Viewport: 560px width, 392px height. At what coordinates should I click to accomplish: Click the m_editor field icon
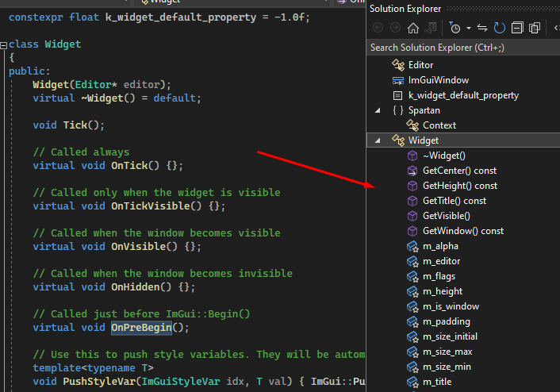[412, 261]
